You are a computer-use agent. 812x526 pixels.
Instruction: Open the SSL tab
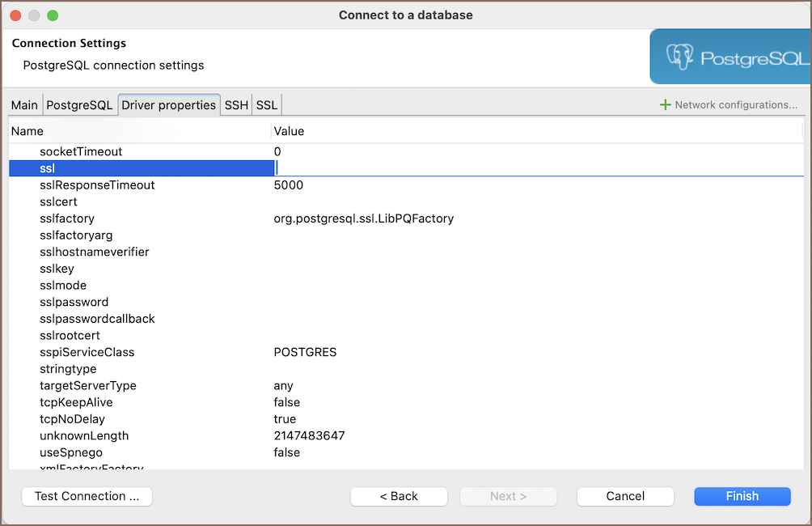tap(267, 105)
